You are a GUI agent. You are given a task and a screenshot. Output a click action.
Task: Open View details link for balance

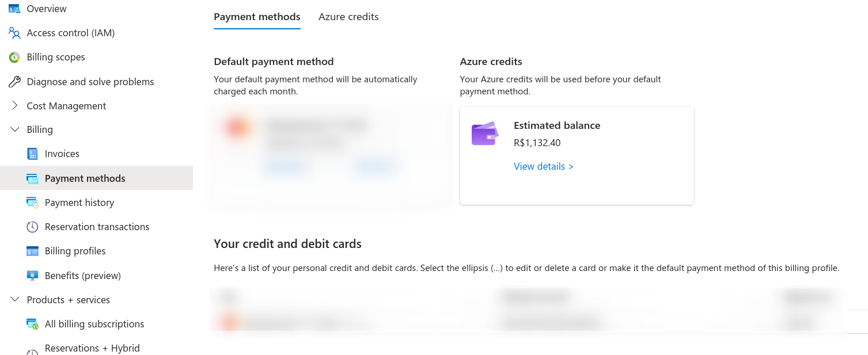click(x=543, y=166)
